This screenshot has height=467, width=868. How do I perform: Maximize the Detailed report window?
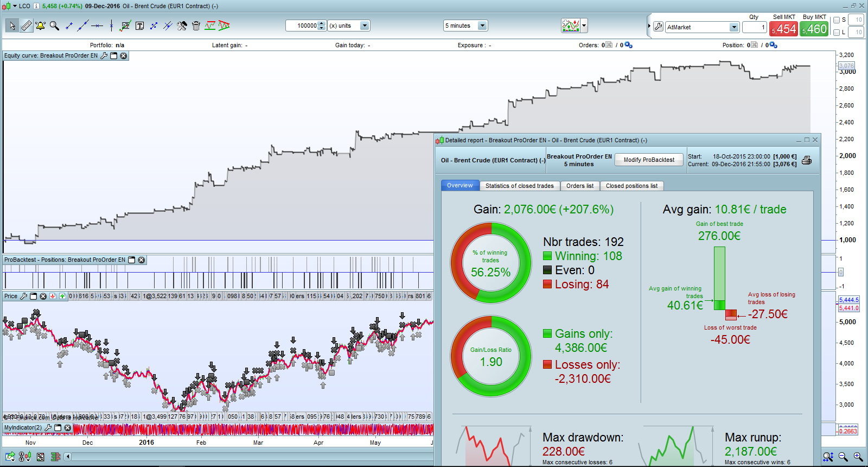coord(807,140)
